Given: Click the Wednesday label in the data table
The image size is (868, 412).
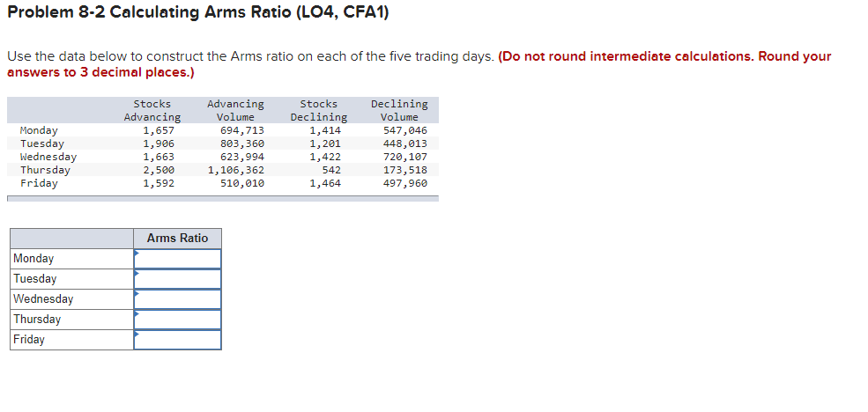Looking at the screenshot, I should coord(48,157).
